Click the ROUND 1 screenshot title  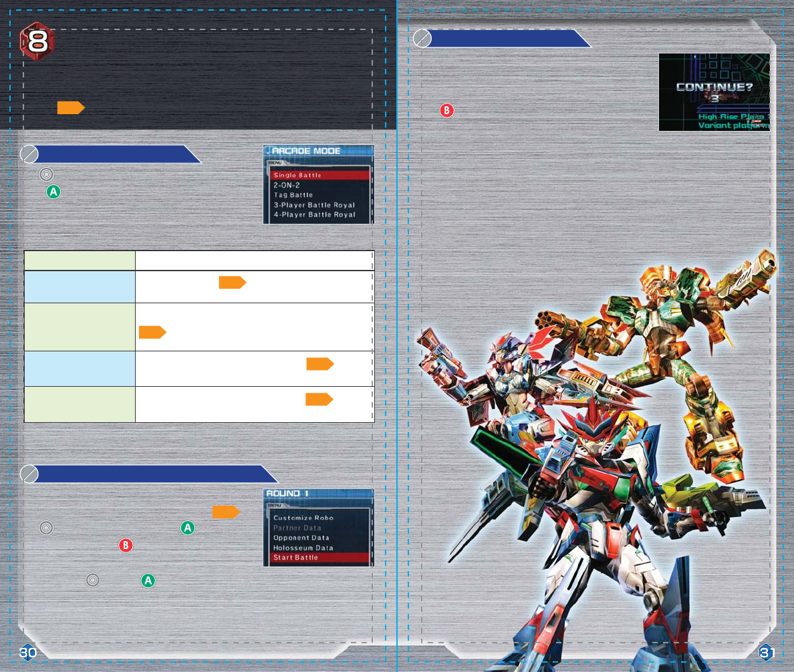(287, 494)
